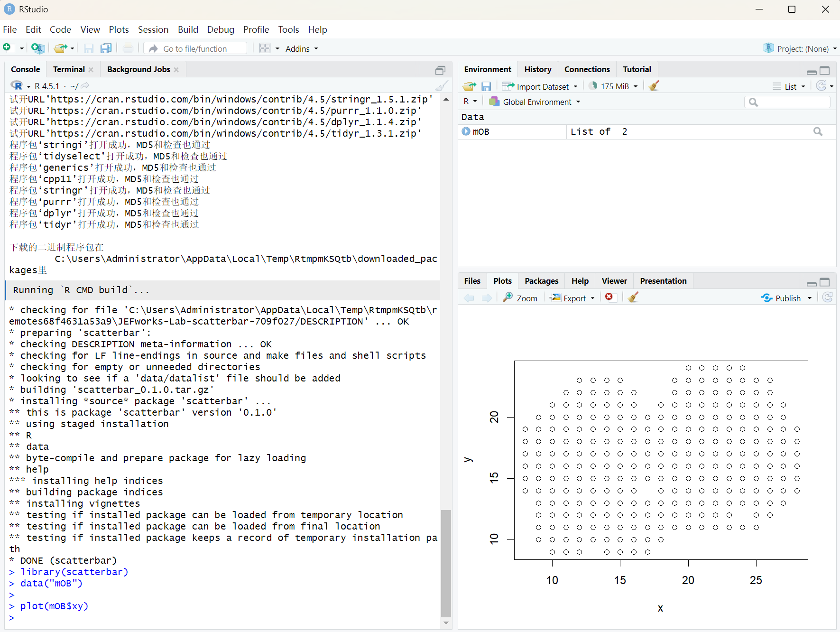Click Go to file/function field
Image resolution: width=840 pixels, height=632 pixels.
[x=195, y=48]
